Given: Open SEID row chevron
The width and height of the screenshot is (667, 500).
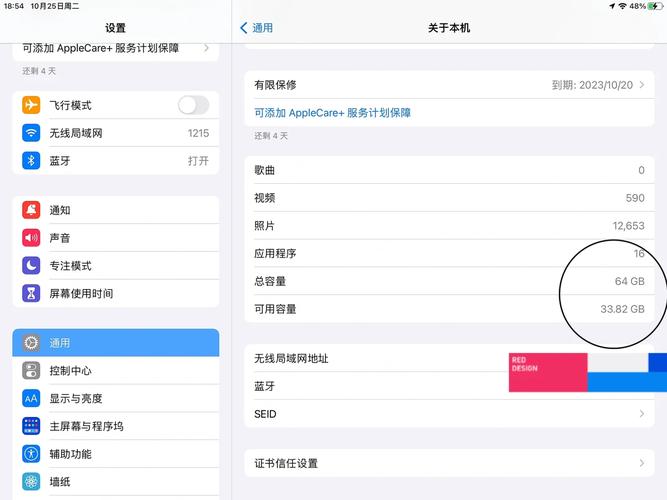Looking at the screenshot, I should (642, 414).
